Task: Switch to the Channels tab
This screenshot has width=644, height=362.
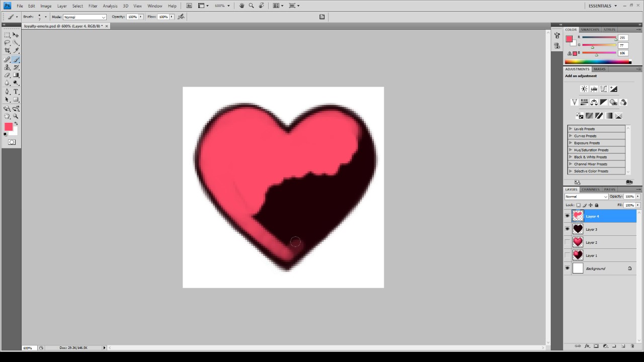Action: coord(591,190)
